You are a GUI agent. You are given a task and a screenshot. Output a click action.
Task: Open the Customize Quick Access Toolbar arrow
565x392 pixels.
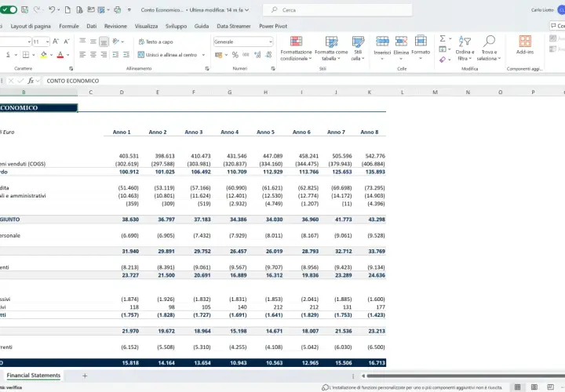pos(129,10)
